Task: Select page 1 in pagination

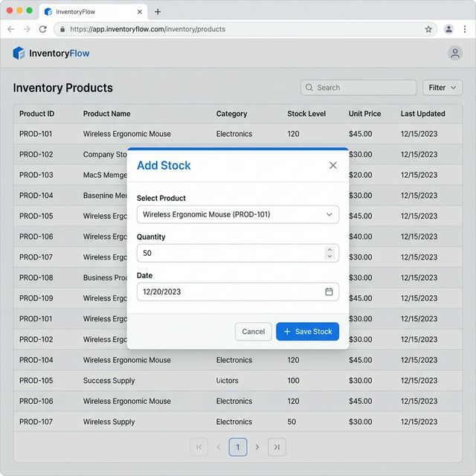Action: 238,447
